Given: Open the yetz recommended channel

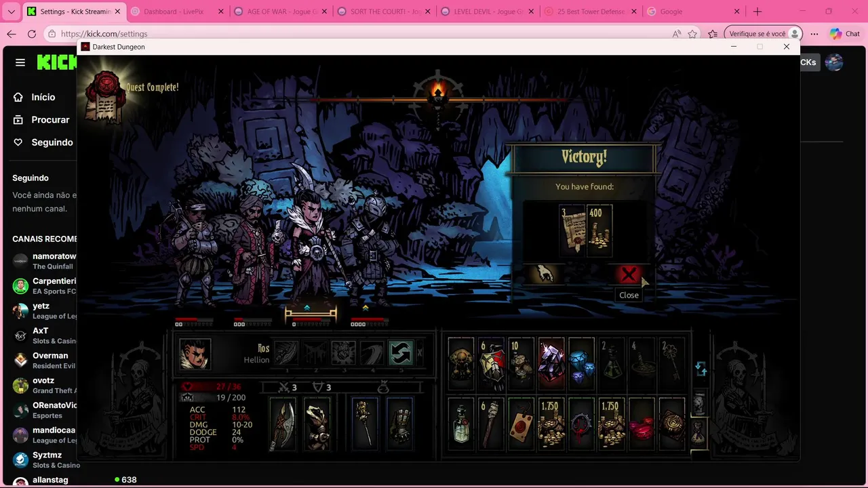Looking at the screenshot, I should [x=43, y=311].
